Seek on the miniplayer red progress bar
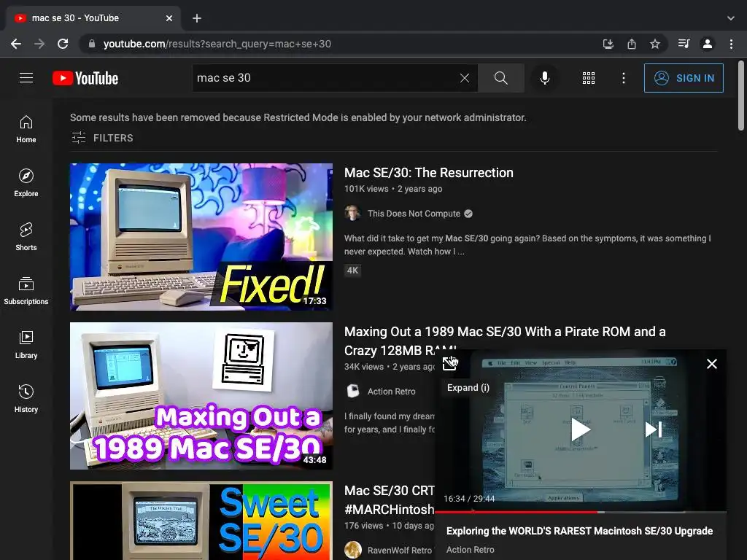 pos(580,512)
